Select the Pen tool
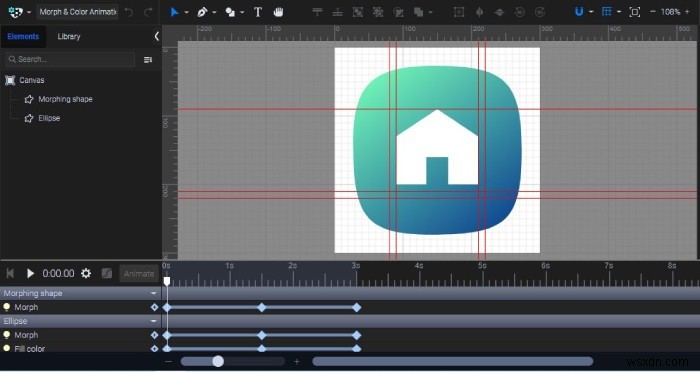700x372 pixels. point(202,12)
